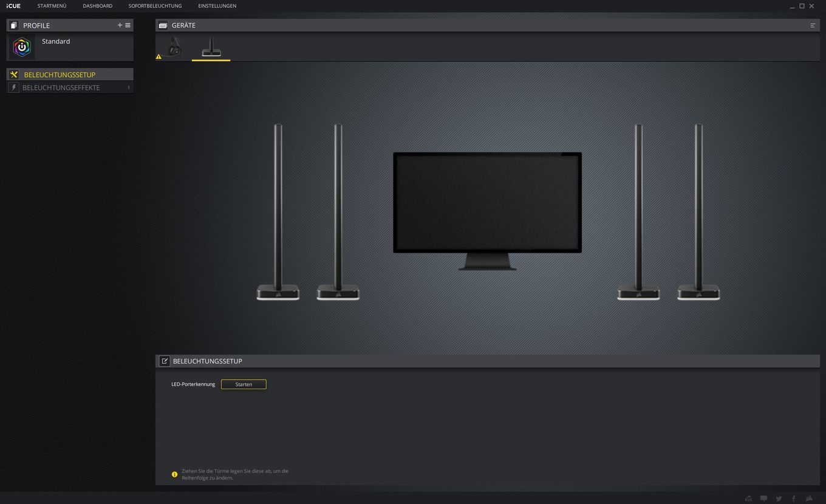Select the headset device thumbnail
Screen dimensions: 826x504
point(174,47)
